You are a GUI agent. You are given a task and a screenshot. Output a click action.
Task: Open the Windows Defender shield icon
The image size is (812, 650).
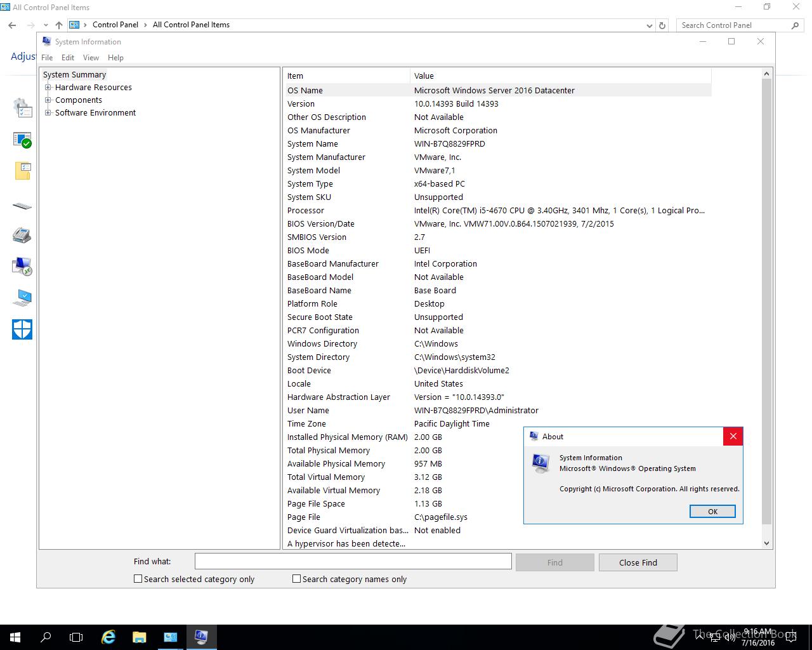22,329
